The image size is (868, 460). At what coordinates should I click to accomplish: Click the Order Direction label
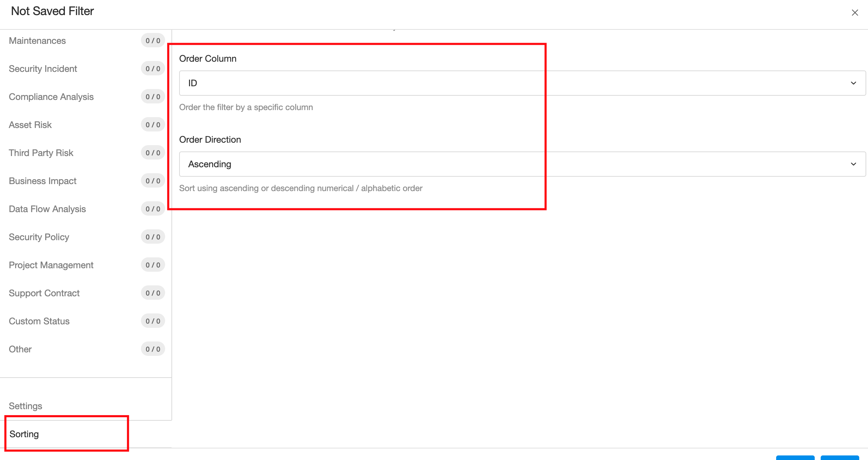point(210,140)
